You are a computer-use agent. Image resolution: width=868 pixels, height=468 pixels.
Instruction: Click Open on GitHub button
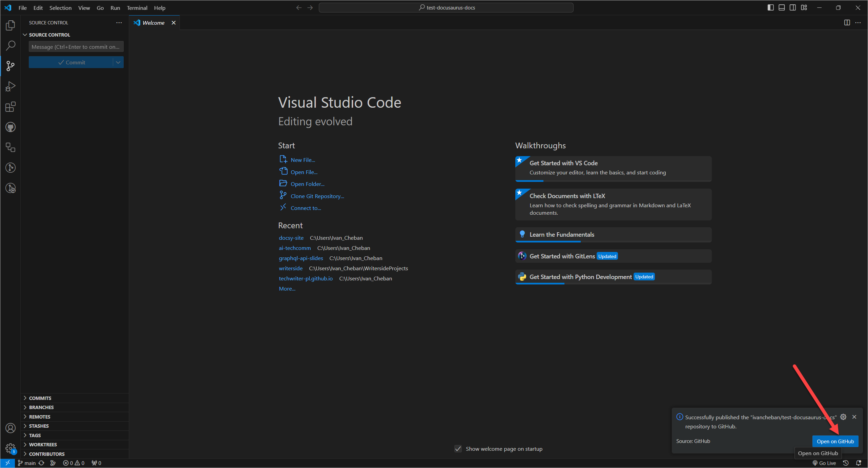(x=835, y=440)
